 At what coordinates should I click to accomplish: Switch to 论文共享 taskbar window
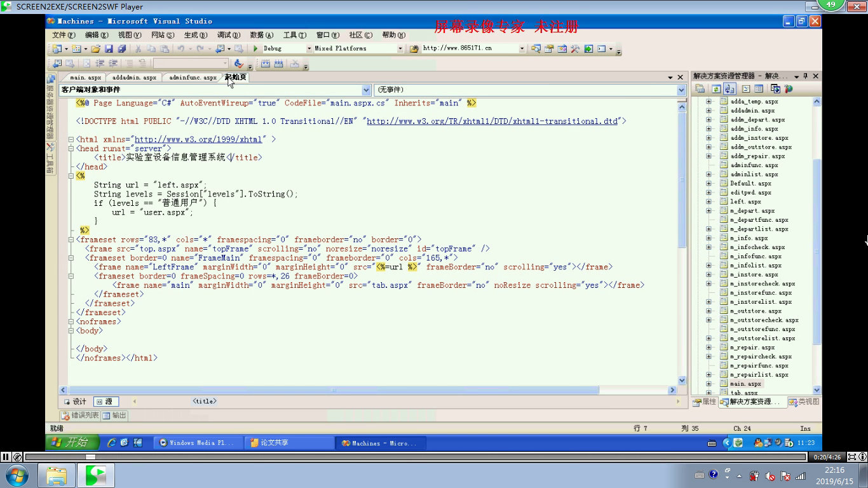click(290, 443)
